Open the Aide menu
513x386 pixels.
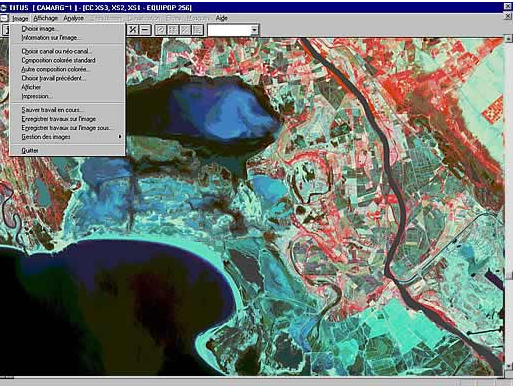(221, 18)
